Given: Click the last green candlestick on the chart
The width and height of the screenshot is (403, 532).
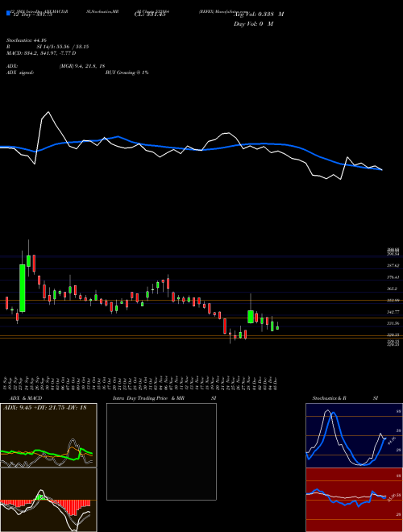Looking at the screenshot, I should tap(277, 328).
